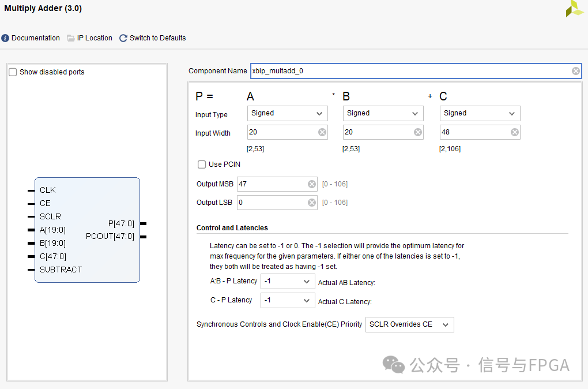
Task: Click the IP Location folder icon
Action: click(70, 38)
